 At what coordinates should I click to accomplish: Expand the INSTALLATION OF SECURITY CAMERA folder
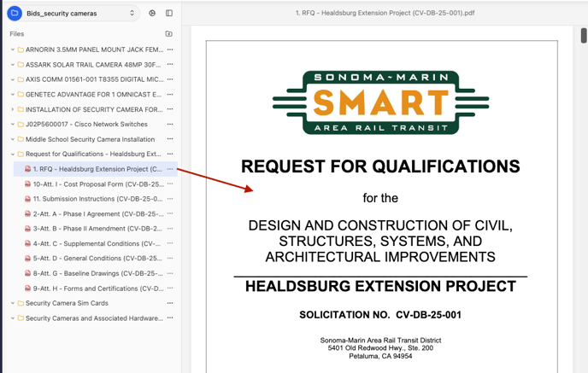(12, 109)
